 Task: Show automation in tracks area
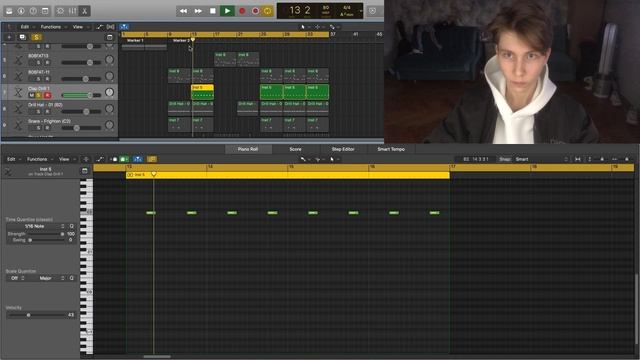100,27
